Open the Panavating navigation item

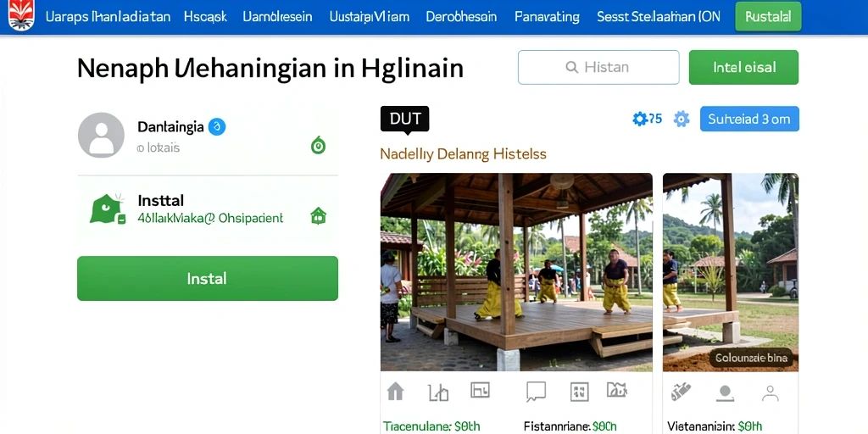545,17
